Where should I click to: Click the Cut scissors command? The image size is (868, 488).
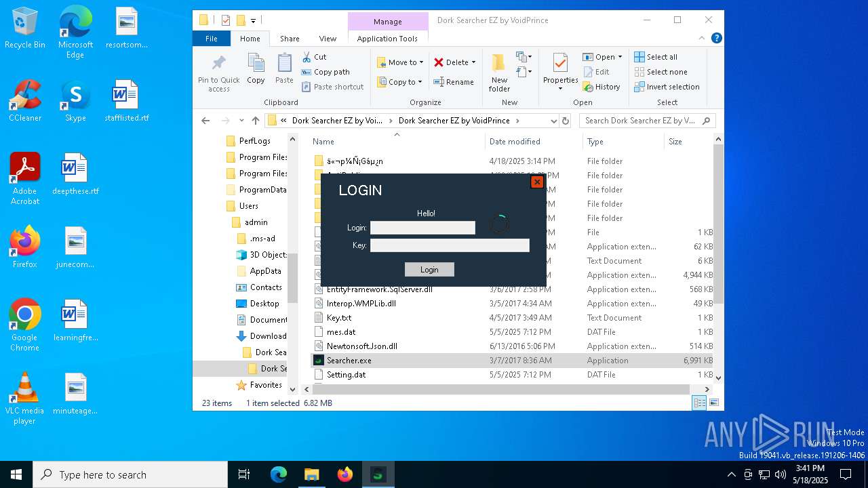coord(314,57)
